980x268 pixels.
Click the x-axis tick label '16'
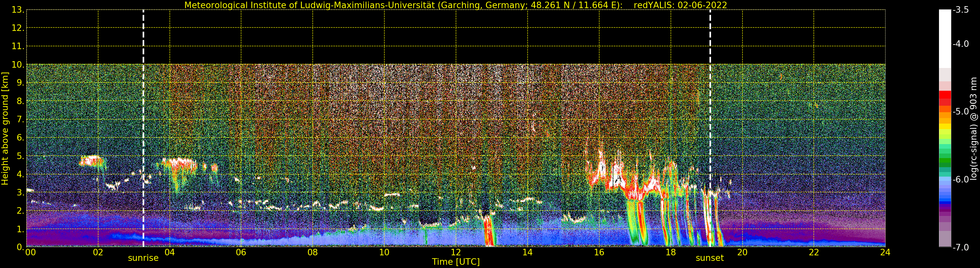[x=599, y=252]
